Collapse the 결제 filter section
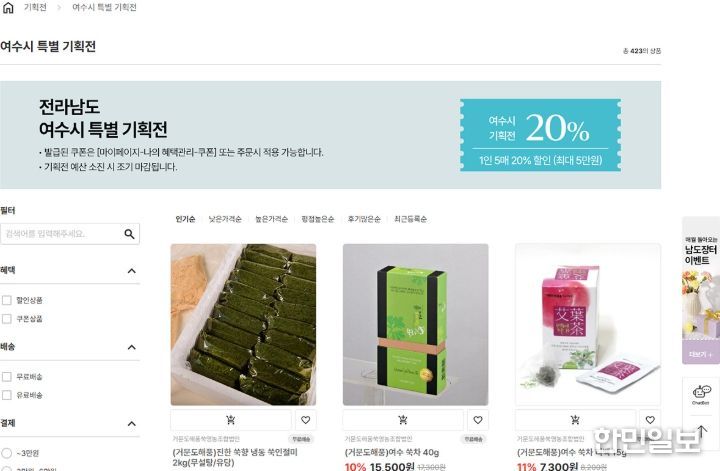The height and width of the screenshot is (471, 720). (x=131, y=423)
